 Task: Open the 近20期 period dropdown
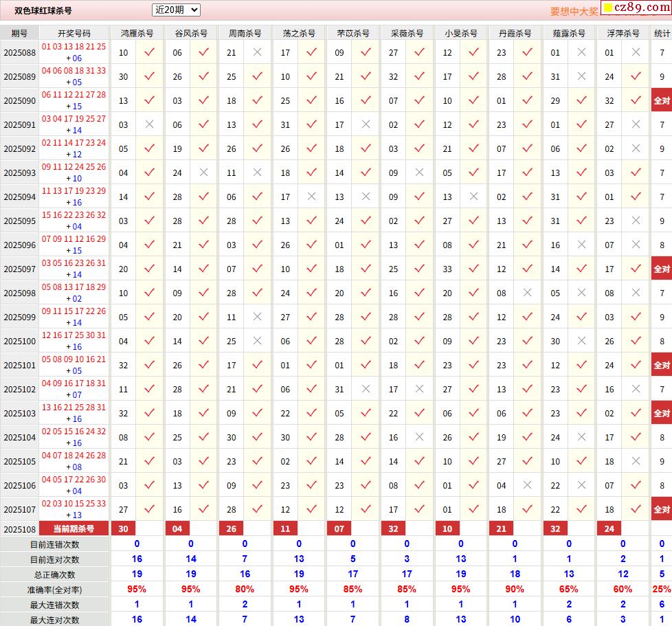pyautogui.click(x=176, y=10)
